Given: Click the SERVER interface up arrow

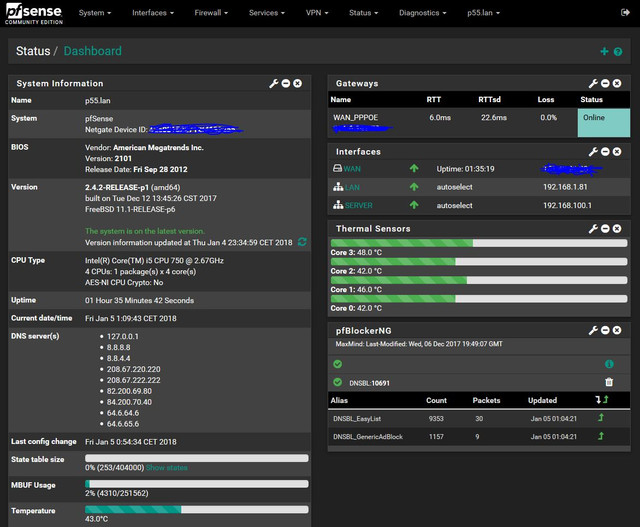Looking at the screenshot, I should (414, 205).
